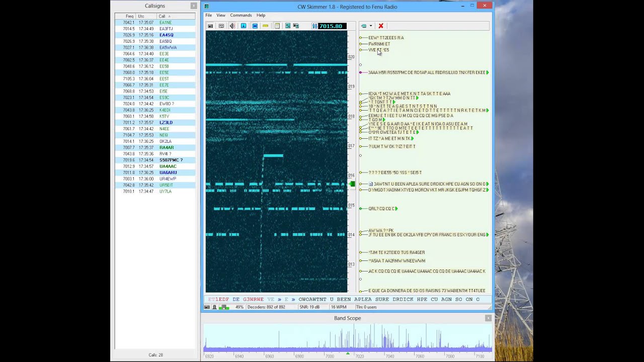This screenshot has height=362, width=644.
Task: Click green arrow at end of QRL? line
Action: [x=396, y=209]
